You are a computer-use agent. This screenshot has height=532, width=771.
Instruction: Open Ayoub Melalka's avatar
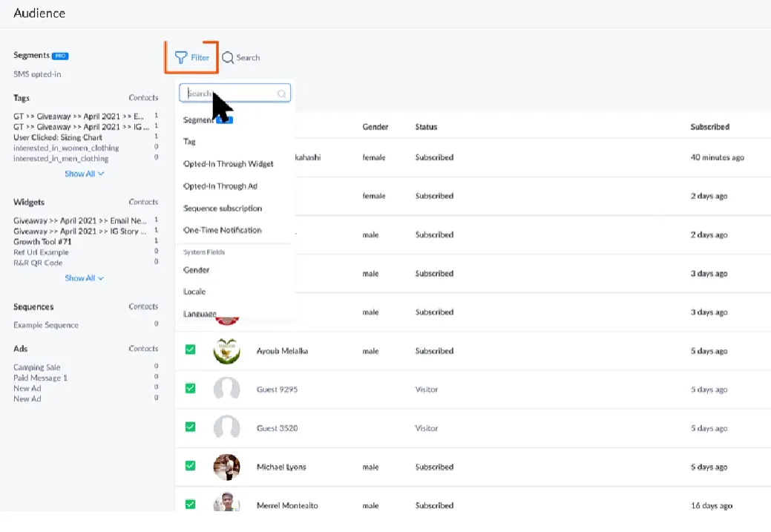point(226,351)
